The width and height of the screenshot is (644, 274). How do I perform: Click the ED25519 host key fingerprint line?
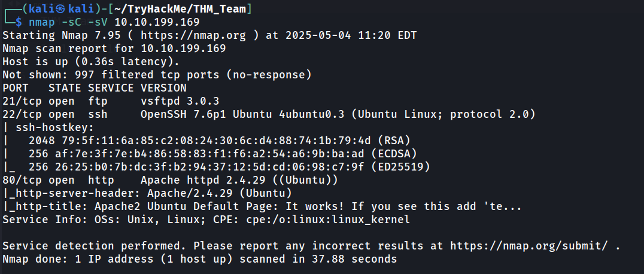[x=217, y=167]
